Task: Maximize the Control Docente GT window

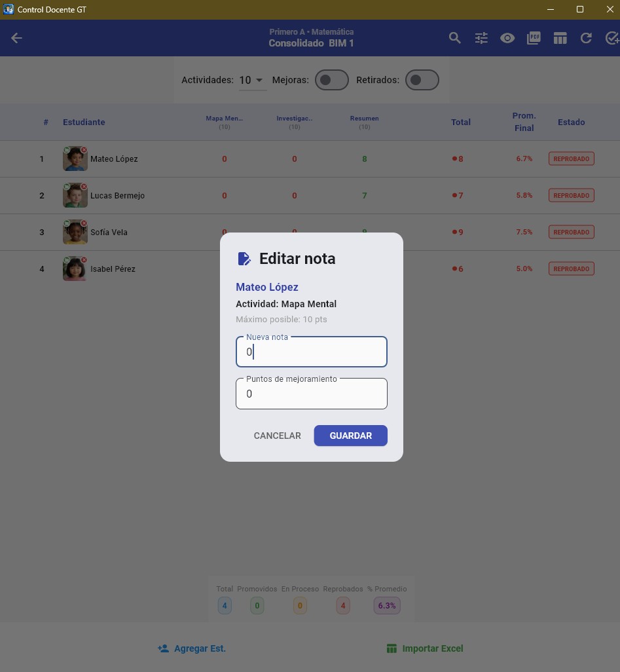Action: pyautogui.click(x=580, y=9)
